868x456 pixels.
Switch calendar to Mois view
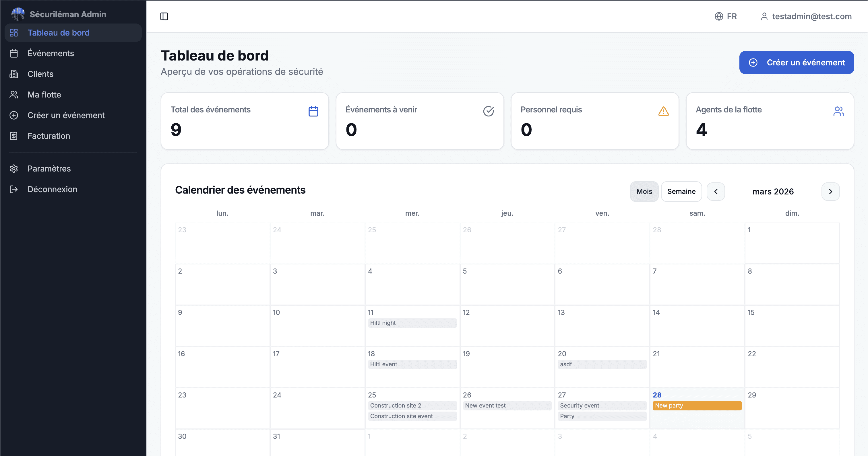pos(644,191)
